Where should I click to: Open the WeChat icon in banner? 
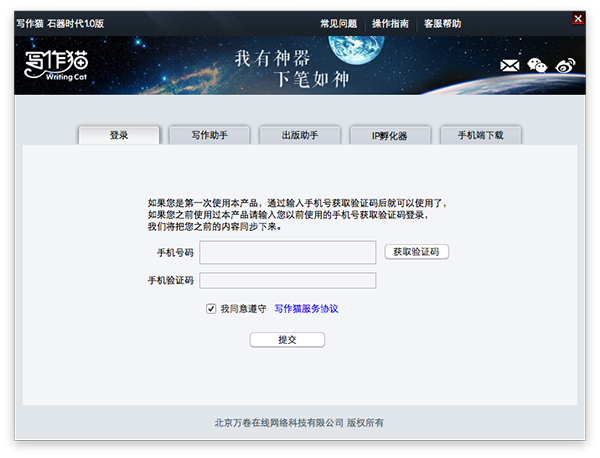[x=538, y=66]
